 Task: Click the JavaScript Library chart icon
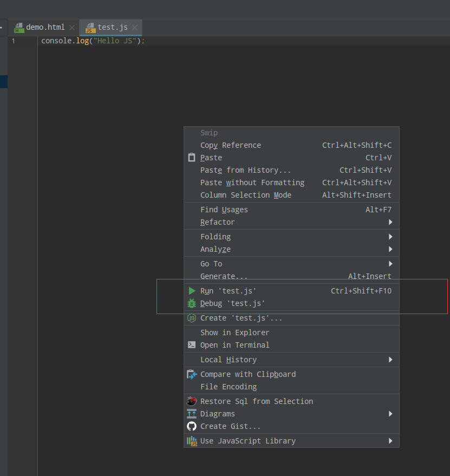[x=192, y=441]
